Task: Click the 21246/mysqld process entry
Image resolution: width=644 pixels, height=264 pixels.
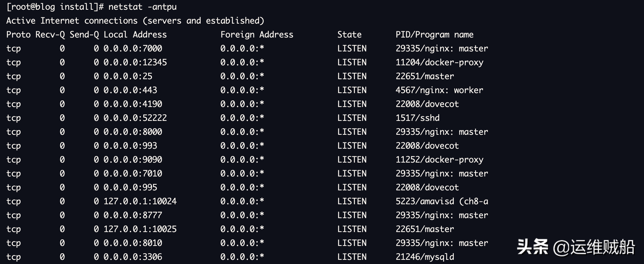Action: pyautogui.click(x=425, y=257)
